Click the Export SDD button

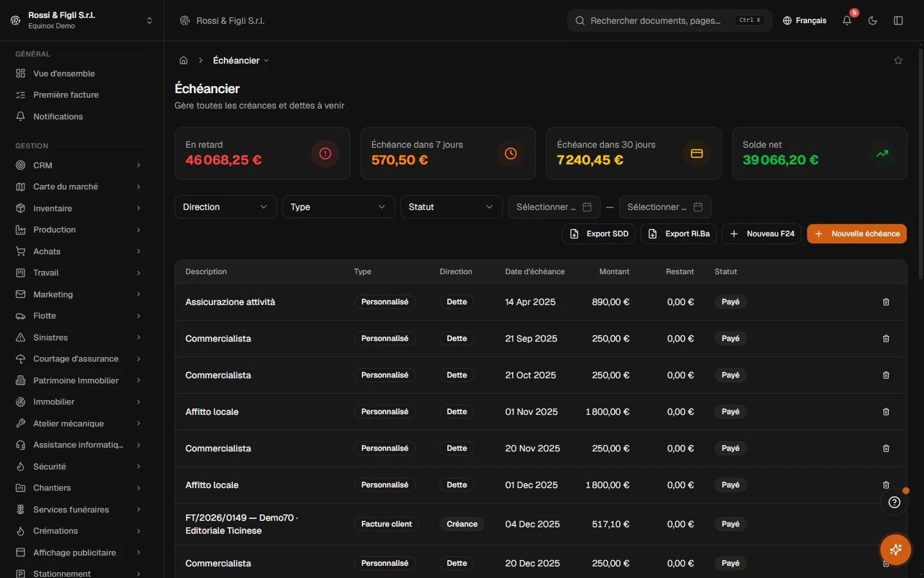(599, 234)
